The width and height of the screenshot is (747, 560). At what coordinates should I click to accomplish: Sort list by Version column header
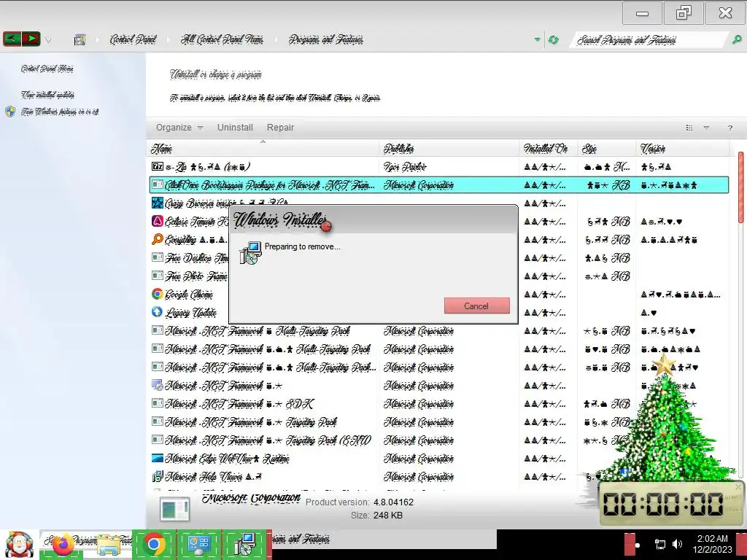pyautogui.click(x=682, y=149)
